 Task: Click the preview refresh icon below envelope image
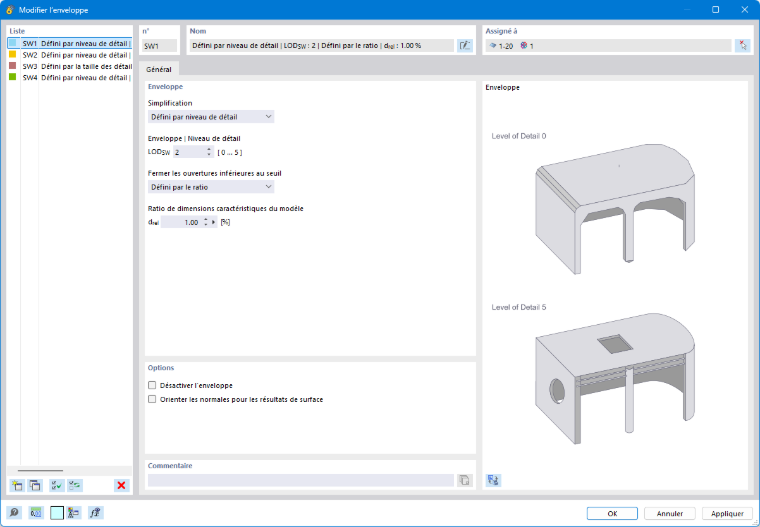tap(493, 480)
